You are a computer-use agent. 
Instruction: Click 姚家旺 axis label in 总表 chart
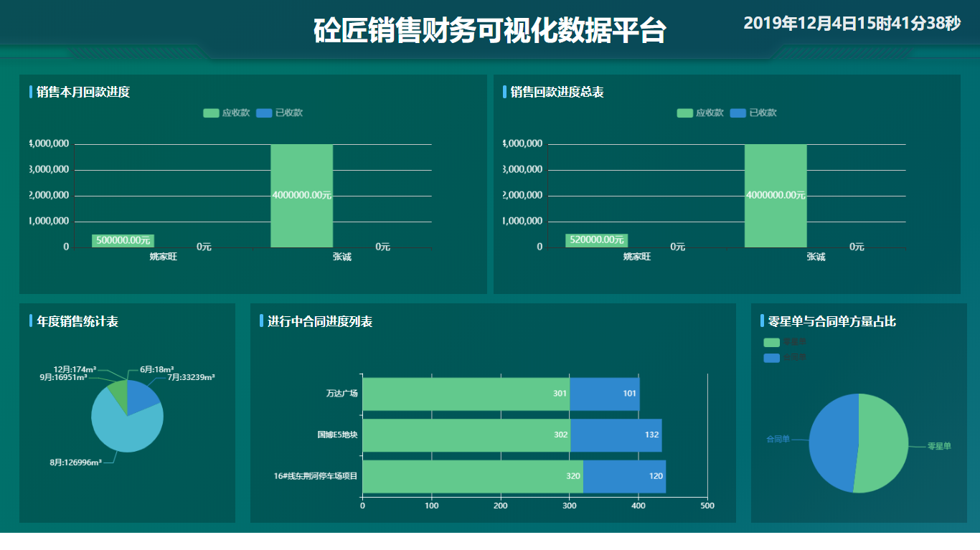click(637, 257)
